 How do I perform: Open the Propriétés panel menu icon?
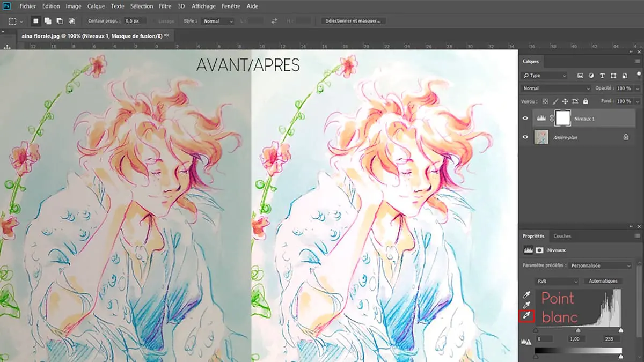[x=638, y=236]
